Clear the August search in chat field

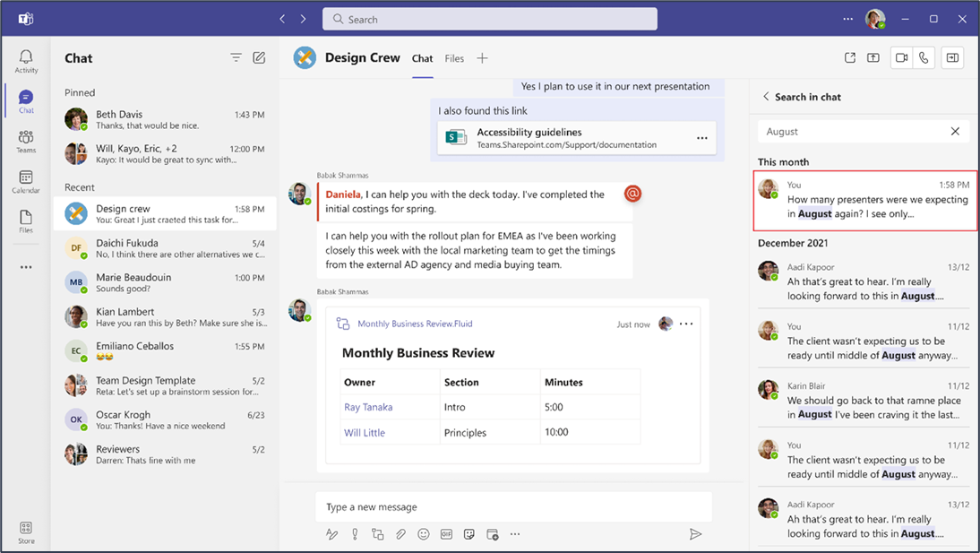click(x=955, y=132)
